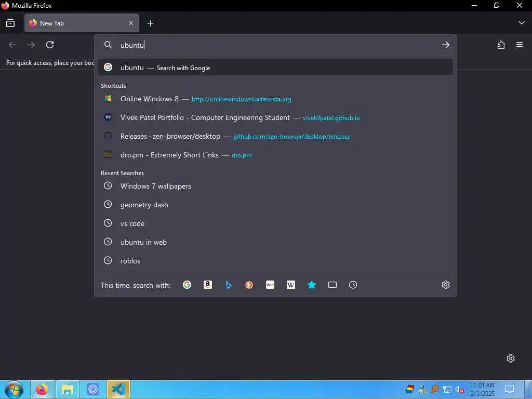The width and height of the screenshot is (532, 399).
Task: Click the Go arrow in address bar
Action: [x=446, y=45]
